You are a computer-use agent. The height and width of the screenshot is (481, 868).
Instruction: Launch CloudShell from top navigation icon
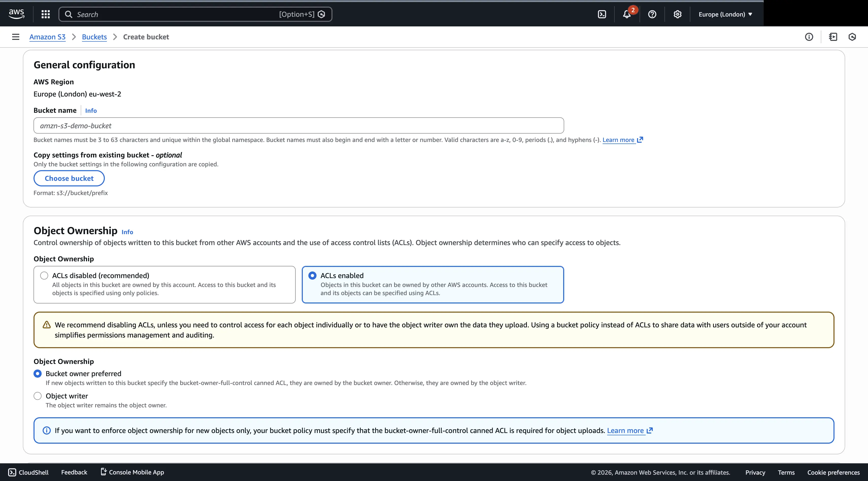pos(602,14)
